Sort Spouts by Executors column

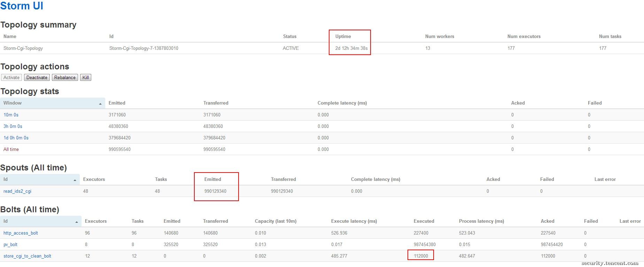tap(94, 179)
